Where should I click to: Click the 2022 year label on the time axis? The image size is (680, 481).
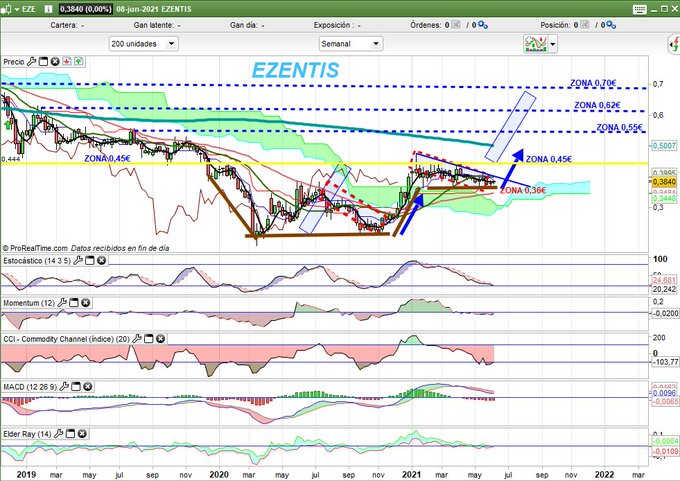pyautogui.click(x=604, y=474)
